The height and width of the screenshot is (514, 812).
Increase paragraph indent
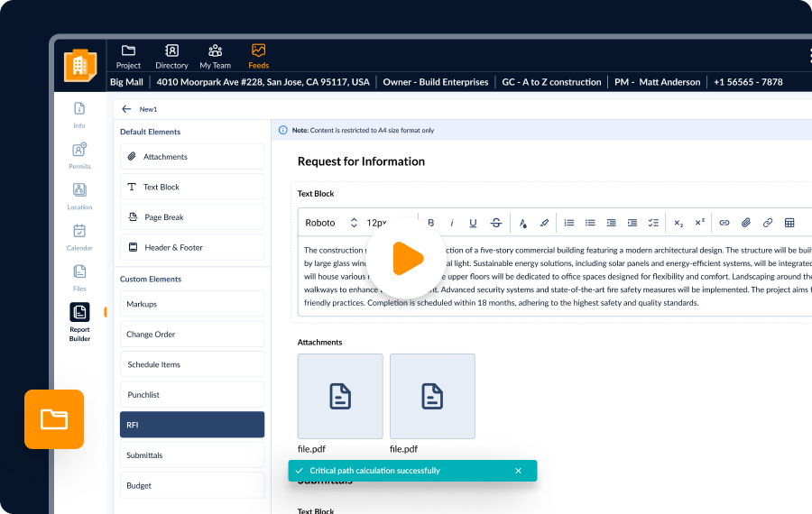pyautogui.click(x=632, y=223)
